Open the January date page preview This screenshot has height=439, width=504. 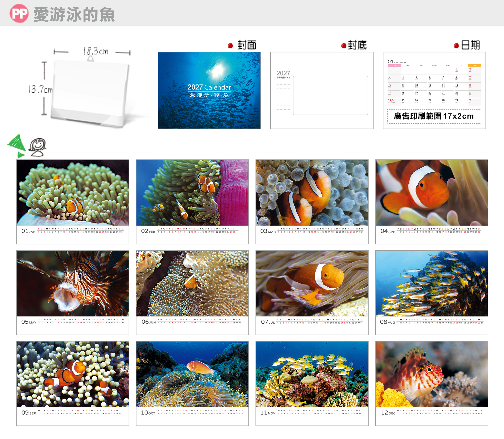tap(434, 90)
